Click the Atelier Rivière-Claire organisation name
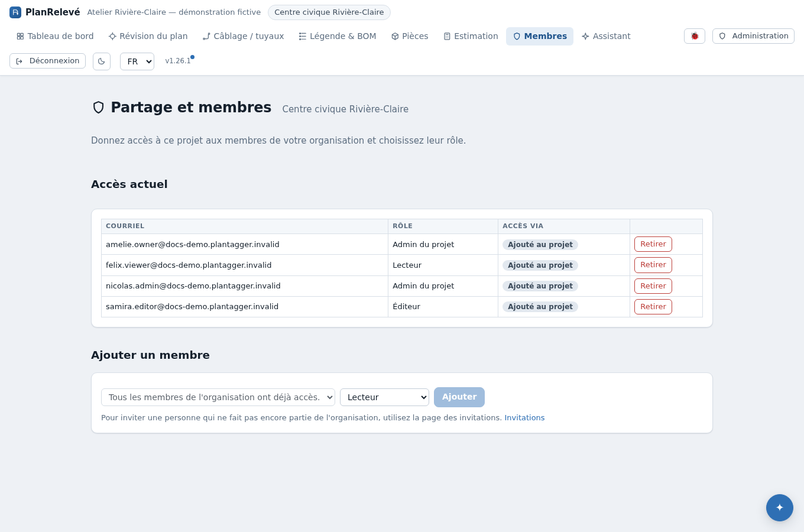Viewport: 804px width, 532px height. 174,12
